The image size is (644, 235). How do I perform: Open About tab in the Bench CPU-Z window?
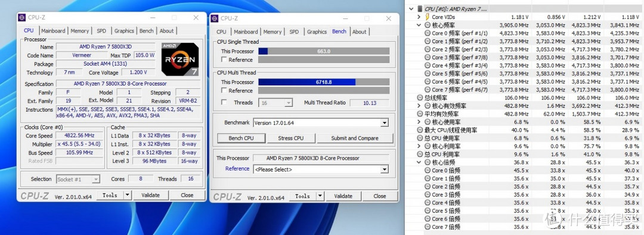360,32
